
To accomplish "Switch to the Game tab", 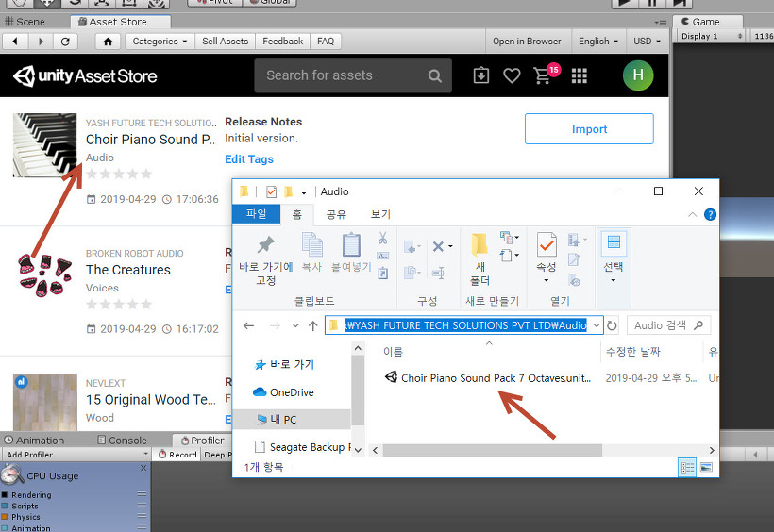I will (708, 22).
